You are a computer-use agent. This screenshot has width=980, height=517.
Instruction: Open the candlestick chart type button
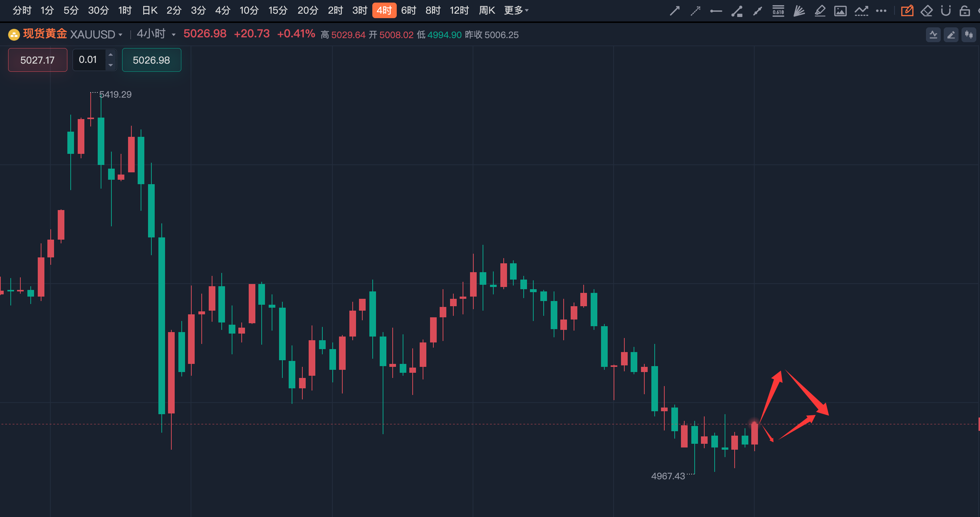(x=969, y=35)
